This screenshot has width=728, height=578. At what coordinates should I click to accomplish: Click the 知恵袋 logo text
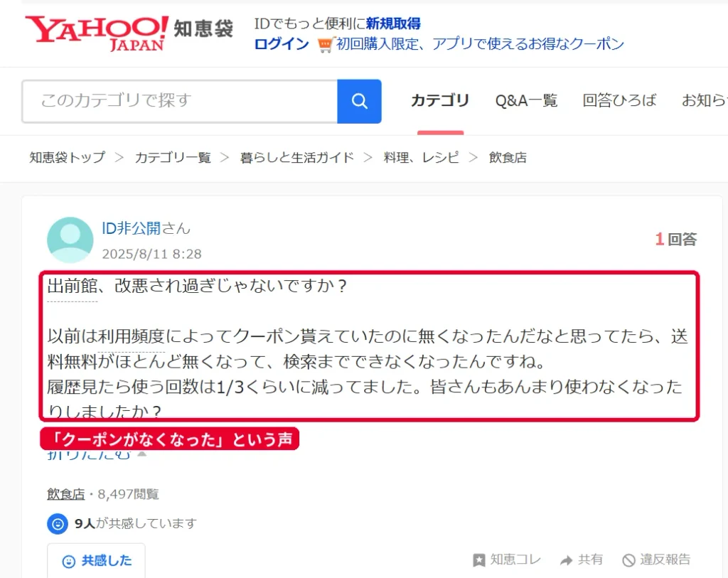point(203,28)
